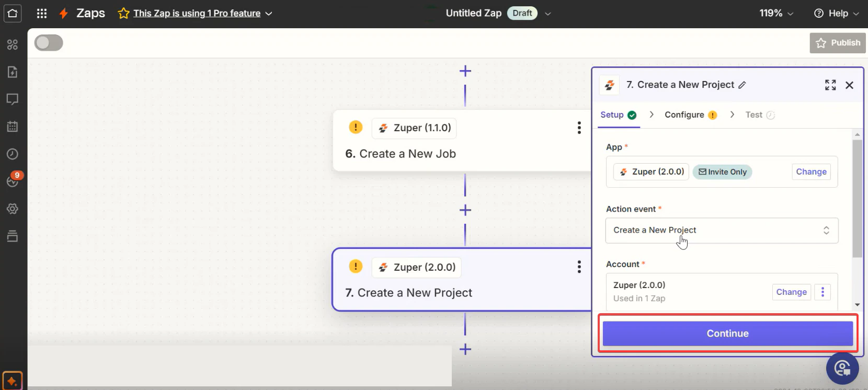Click the Zuper (2.0.0) app chip on step 7

[417, 267]
